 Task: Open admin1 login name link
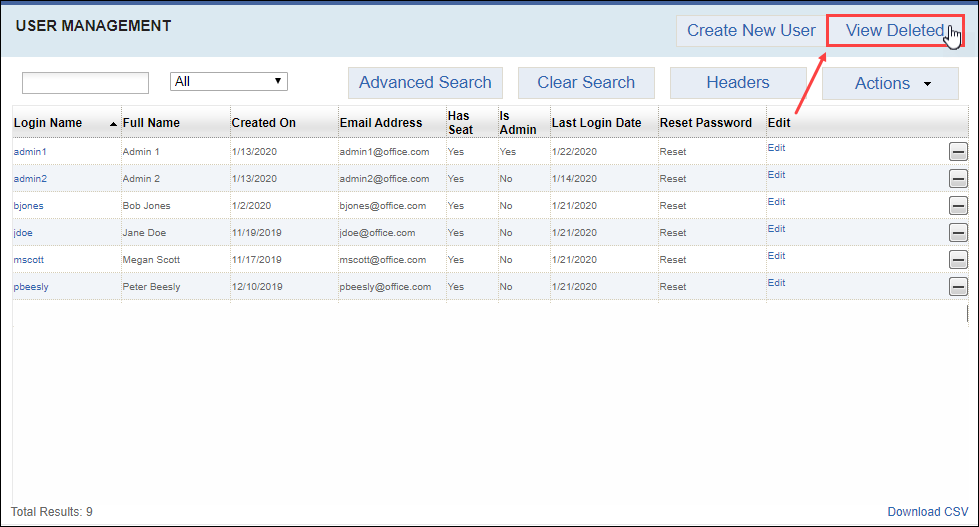point(30,152)
